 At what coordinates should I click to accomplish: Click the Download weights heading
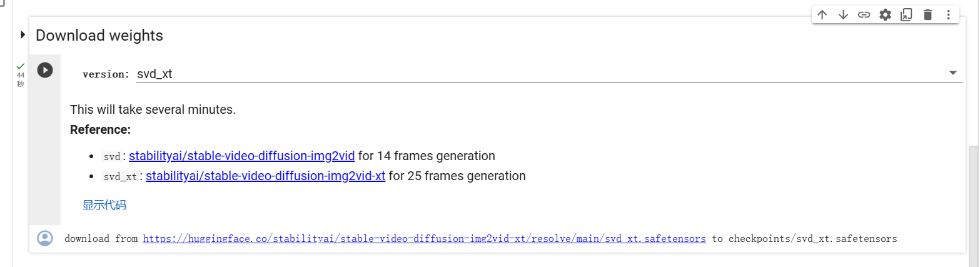99,36
